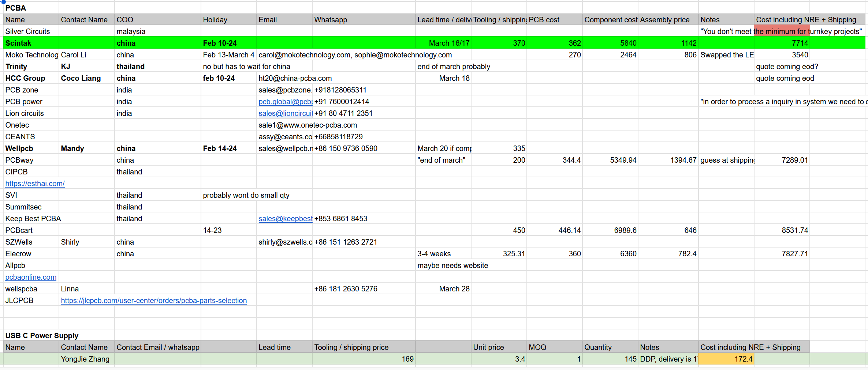The height and width of the screenshot is (370, 868).
Task: Click the pcb.global email link
Action: click(285, 102)
